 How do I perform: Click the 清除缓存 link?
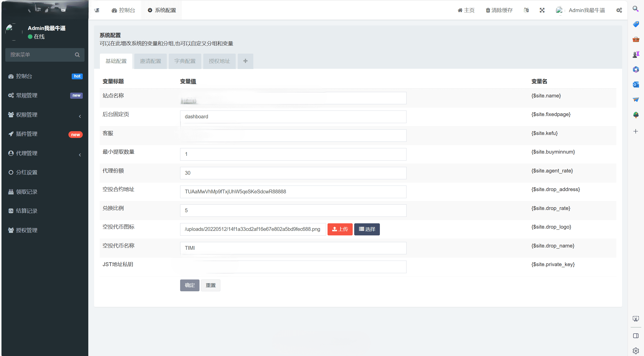click(x=499, y=10)
